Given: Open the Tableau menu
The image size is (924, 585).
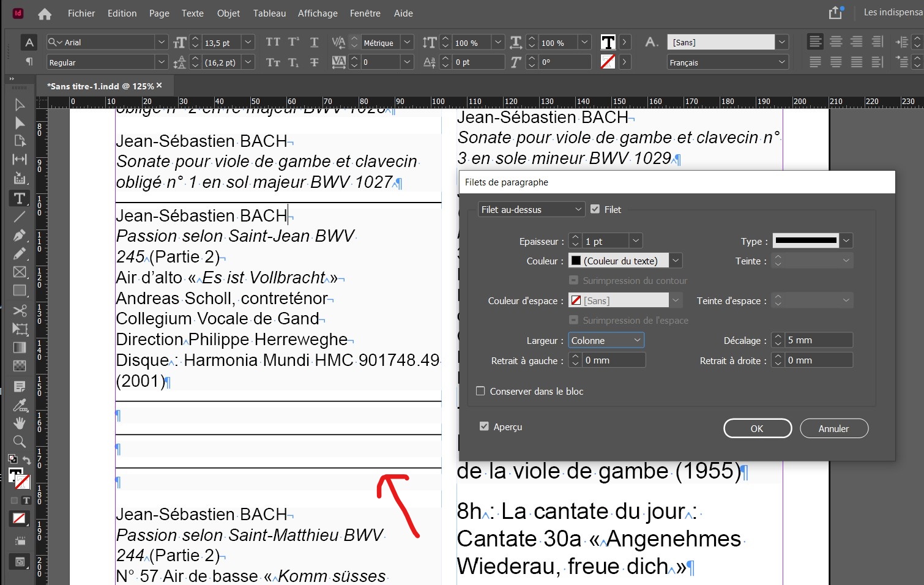Looking at the screenshot, I should pos(269,13).
